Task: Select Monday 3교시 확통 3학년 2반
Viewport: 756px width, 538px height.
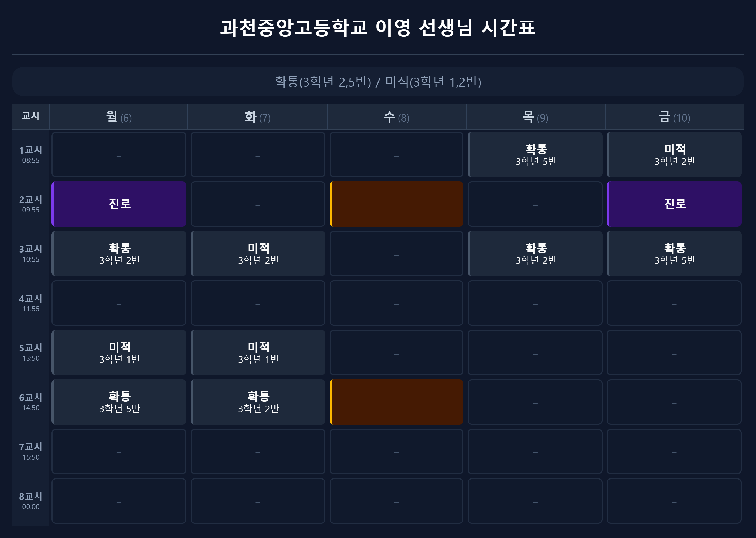Action: (119, 254)
